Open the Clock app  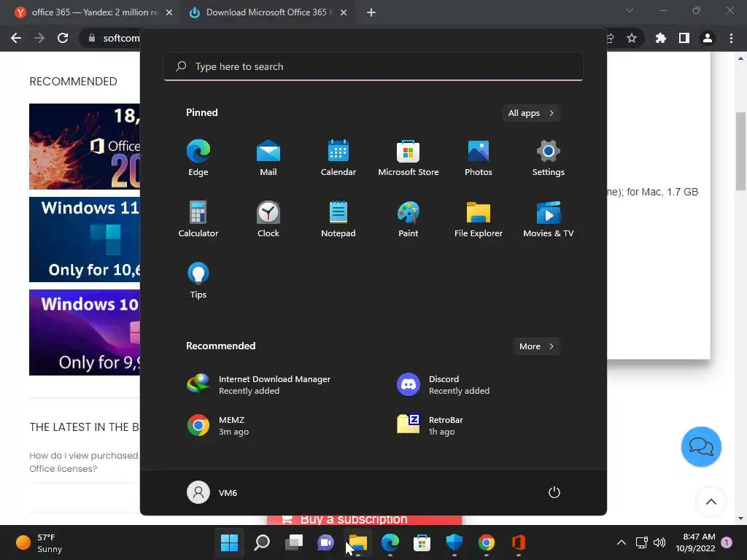pyautogui.click(x=268, y=219)
